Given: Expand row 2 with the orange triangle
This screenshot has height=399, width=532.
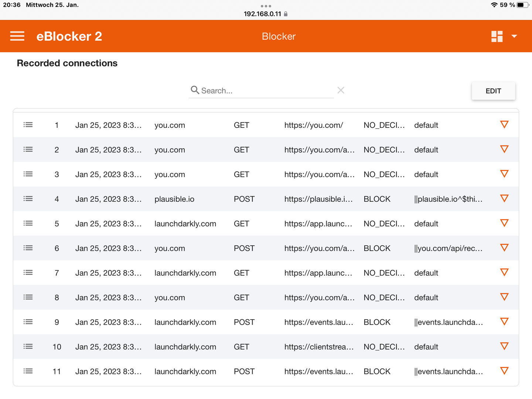Looking at the screenshot, I should coord(504,149).
